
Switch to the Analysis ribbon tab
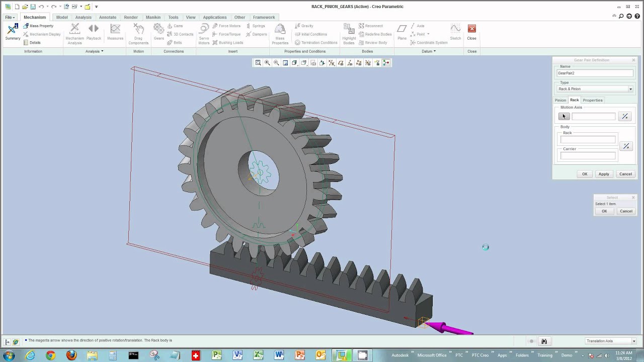(84, 17)
